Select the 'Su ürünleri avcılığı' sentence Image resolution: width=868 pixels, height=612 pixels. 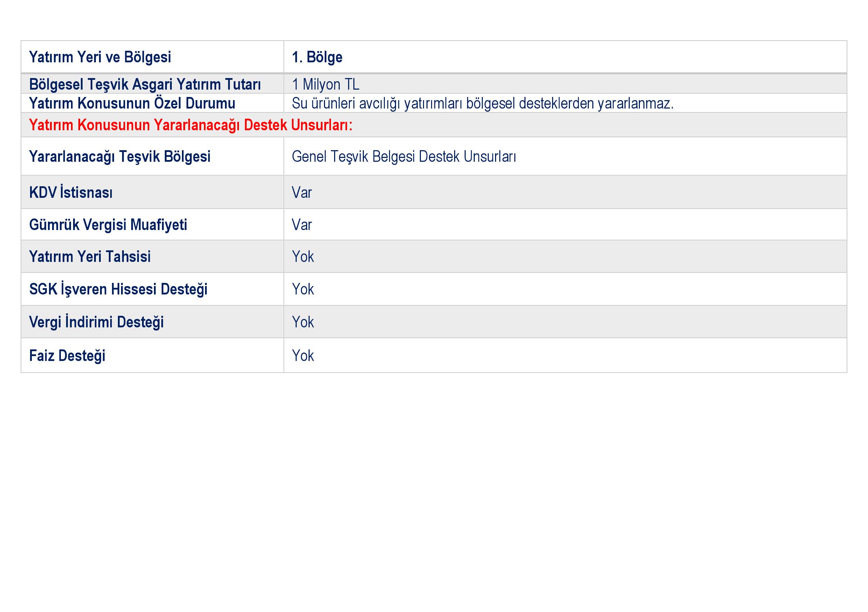[483, 103]
